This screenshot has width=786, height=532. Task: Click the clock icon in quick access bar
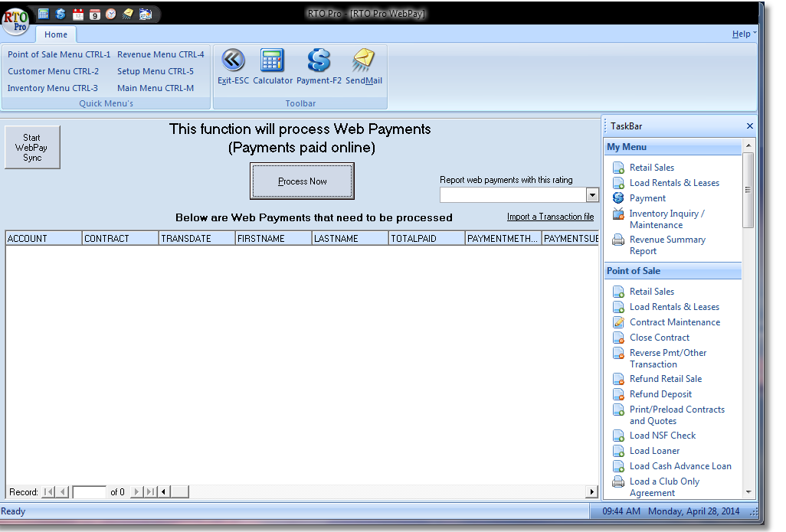coord(111,14)
